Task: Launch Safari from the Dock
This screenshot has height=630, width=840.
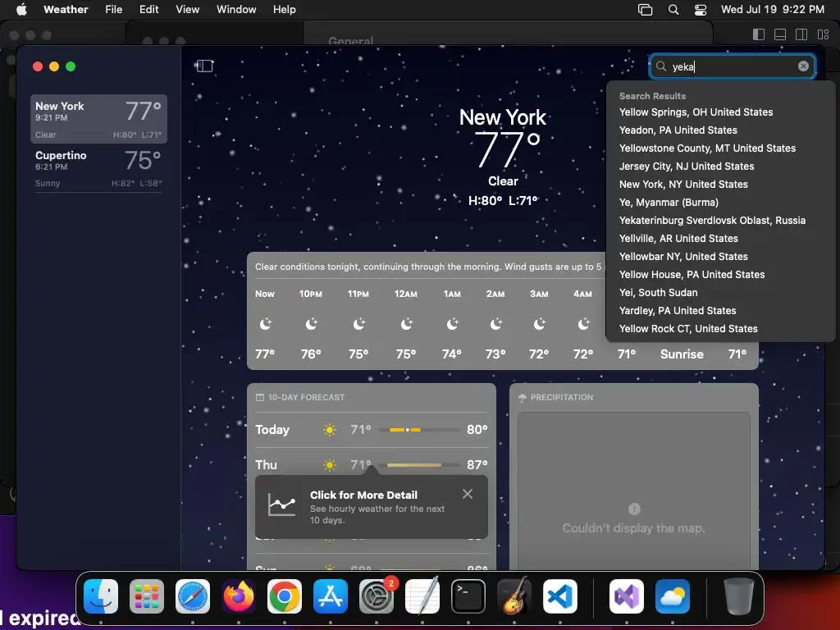Action: (193, 596)
